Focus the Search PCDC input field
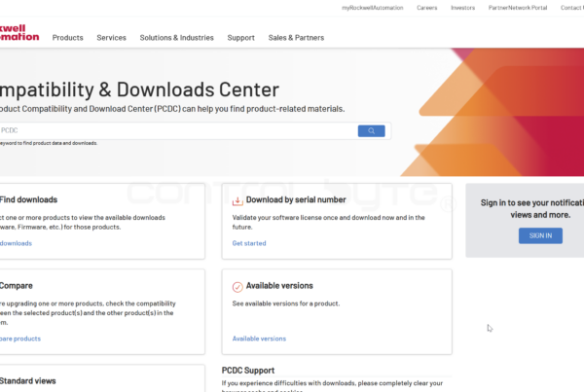Image resolution: width=584 pixels, height=392 pixels. (178, 130)
